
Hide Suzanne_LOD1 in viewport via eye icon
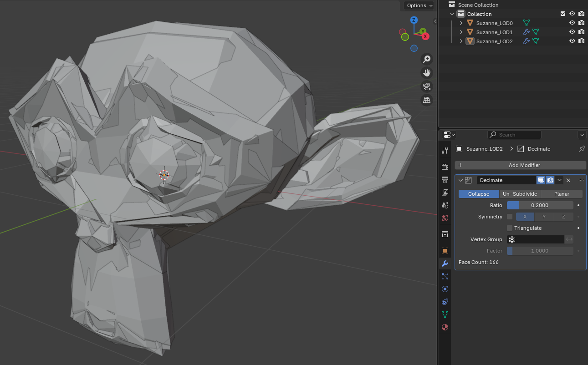coord(573,32)
